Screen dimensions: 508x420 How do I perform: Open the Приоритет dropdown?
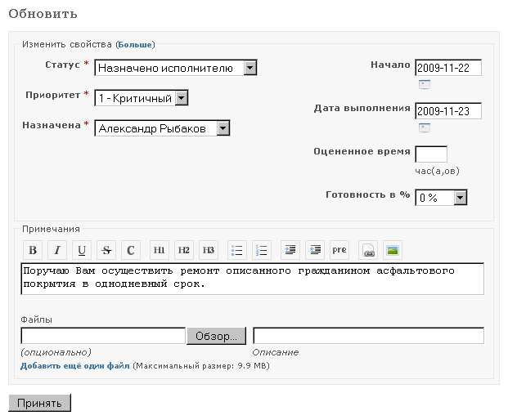click(142, 98)
